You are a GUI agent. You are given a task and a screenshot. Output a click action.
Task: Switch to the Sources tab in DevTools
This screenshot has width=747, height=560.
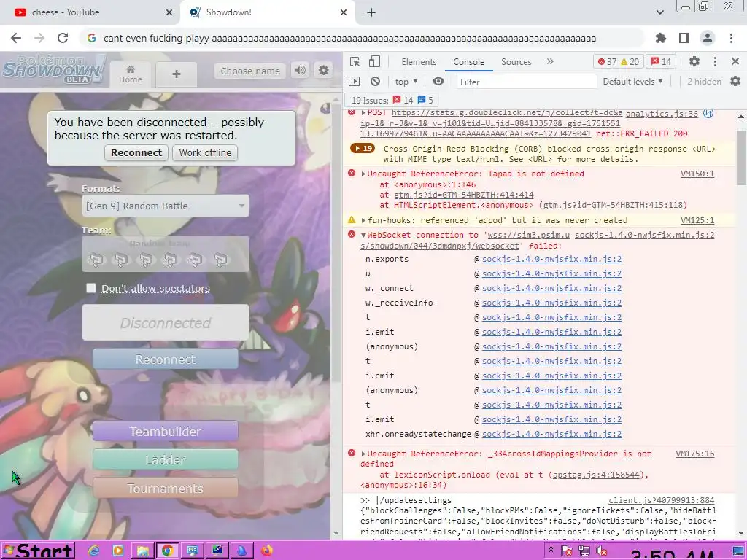pos(516,62)
